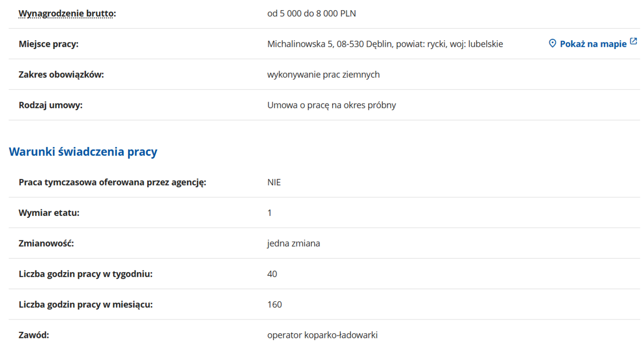Viewport: 644px width, 343px height.
Task: Click the Zmianowość label
Action: [x=47, y=243]
